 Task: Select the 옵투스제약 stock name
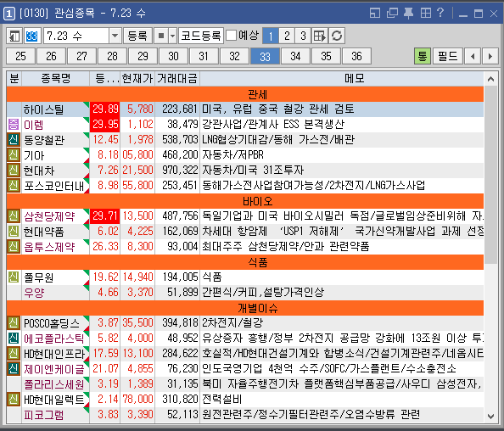point(49,247)
